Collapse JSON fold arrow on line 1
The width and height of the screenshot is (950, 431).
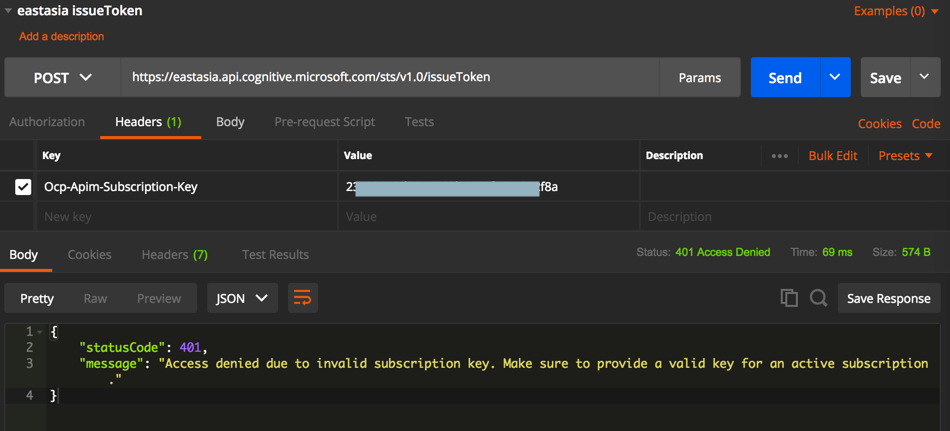(x=40, y=331)
